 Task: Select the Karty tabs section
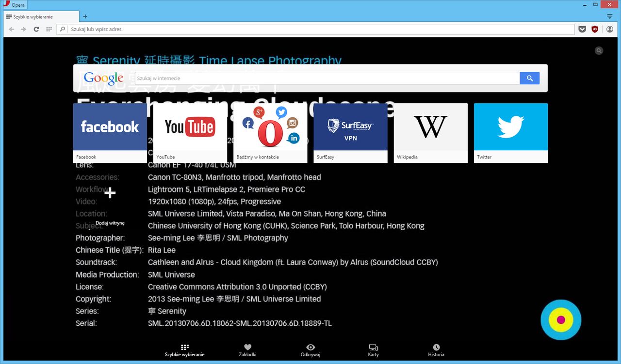[x=373, y=350]
